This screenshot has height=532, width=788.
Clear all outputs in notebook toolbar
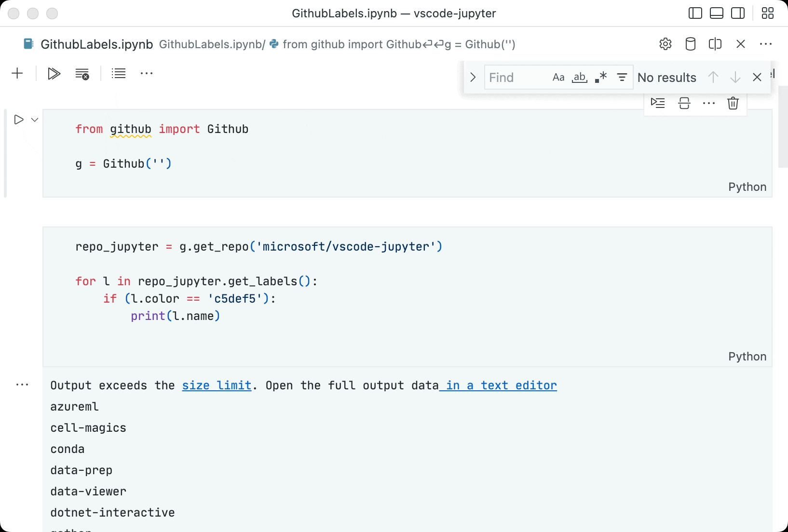[x=82, y=74]
